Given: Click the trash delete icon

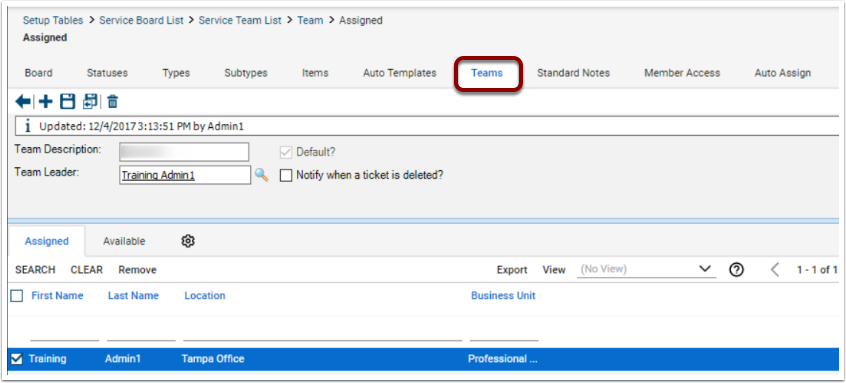Looking at the screenshot, I should tap(113, 101).
